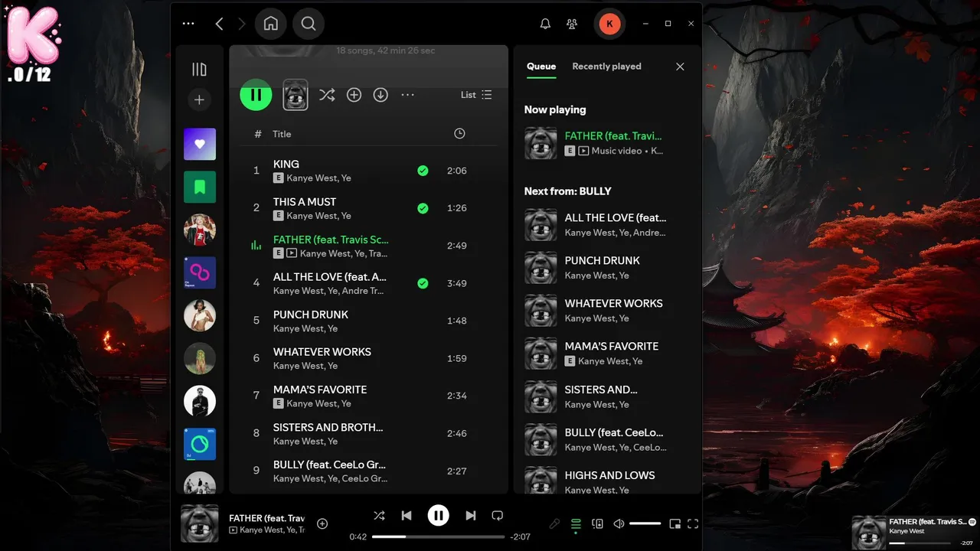Open the List view dropdown
This screenshot has width=980, height=551.
click(x=476, y=95)
